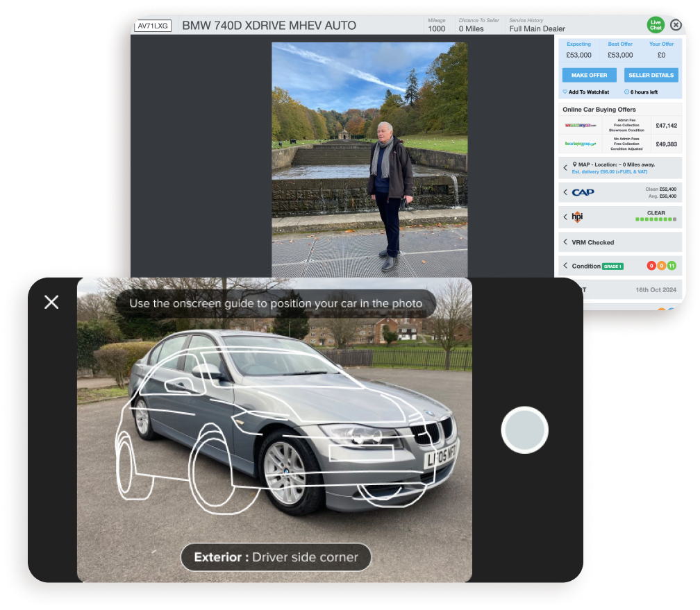Click Mileage 1000 value
The height and width of the screenshot is (610, 700).
pyautogui.click(x=436, y=28)
